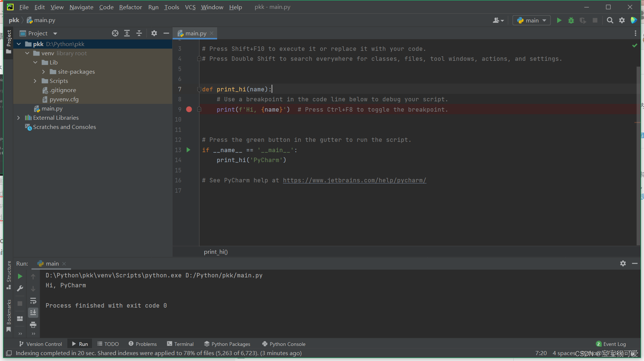Image resolution: width=644 pixels, height=361 pixels.
Task: Run script from the gutter arrow at line 13
Action: pyautogui.click(x=188, y=150)
